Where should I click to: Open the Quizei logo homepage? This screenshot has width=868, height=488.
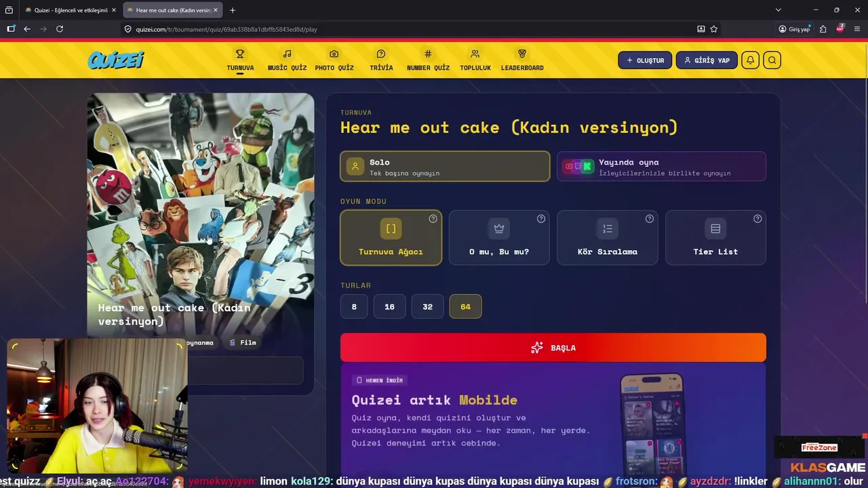coord(116,60)
